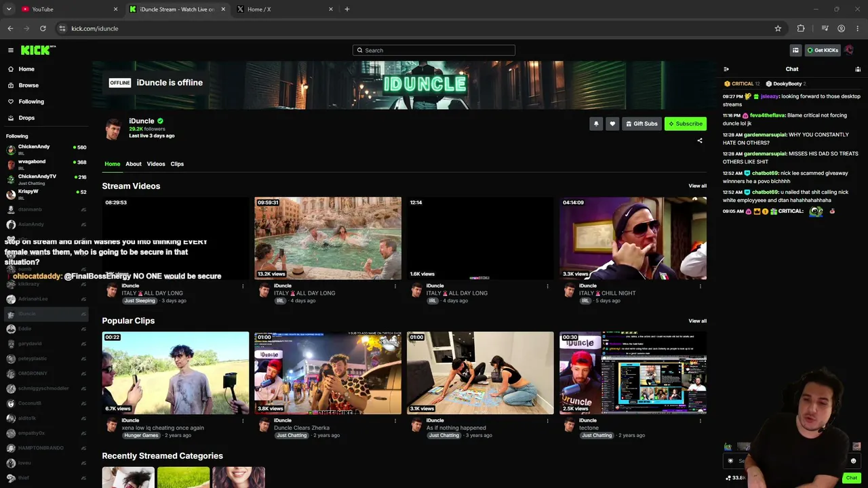This screenshot has width=868, height=488.
Task: Click the Just Sleeping category tag
Action: coord(140,301)
